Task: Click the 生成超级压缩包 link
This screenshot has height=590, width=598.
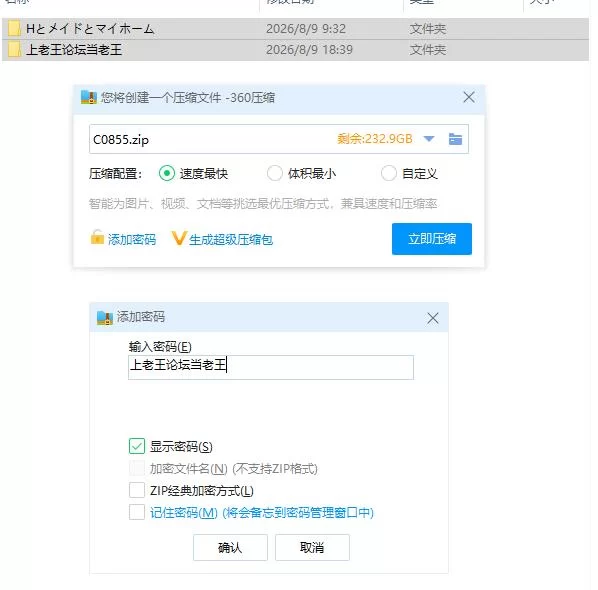Action: click(231, 240)
